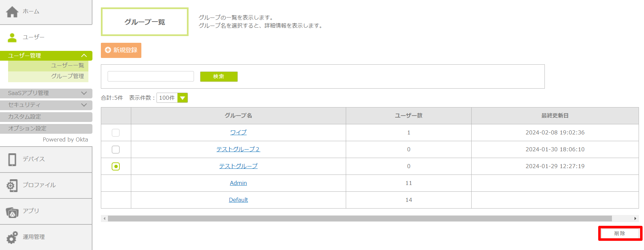
Task: Select グループ管理 in the sidebar
Action: point(67,76)
